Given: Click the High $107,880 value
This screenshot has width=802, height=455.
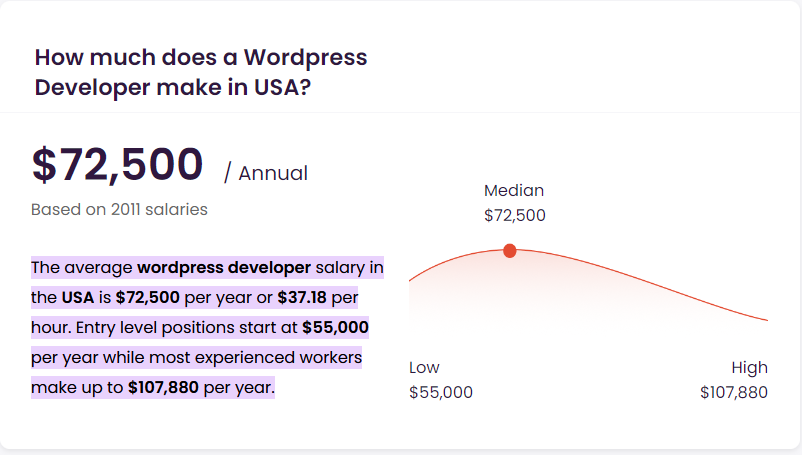Looking at the screenshot, I should [x=734, y=392].
